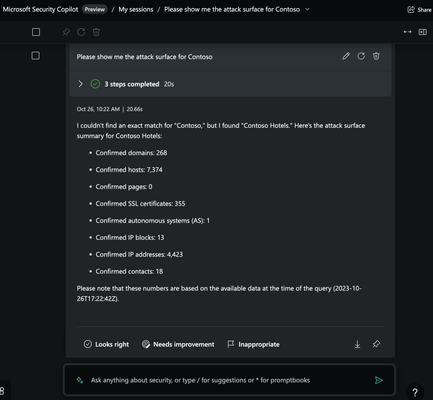Select the 'Confirmed autonomous systems (AS): 1' line

pyautogui.click(x=153, y=221)
